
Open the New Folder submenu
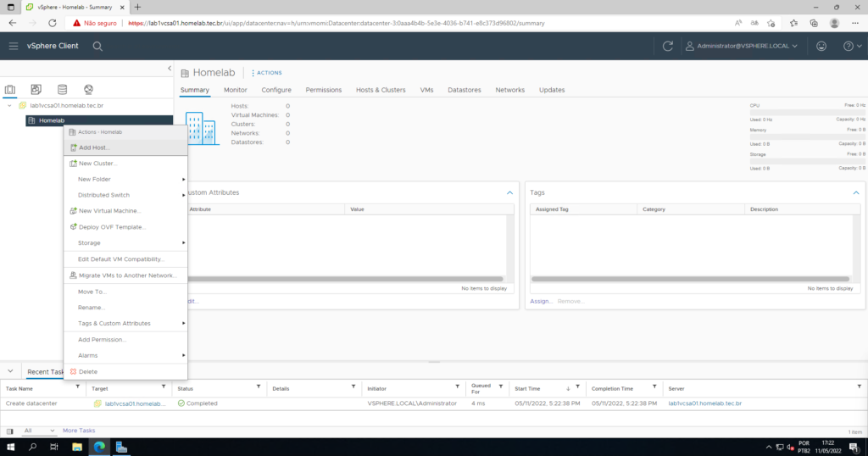click(x=125, y=180)
